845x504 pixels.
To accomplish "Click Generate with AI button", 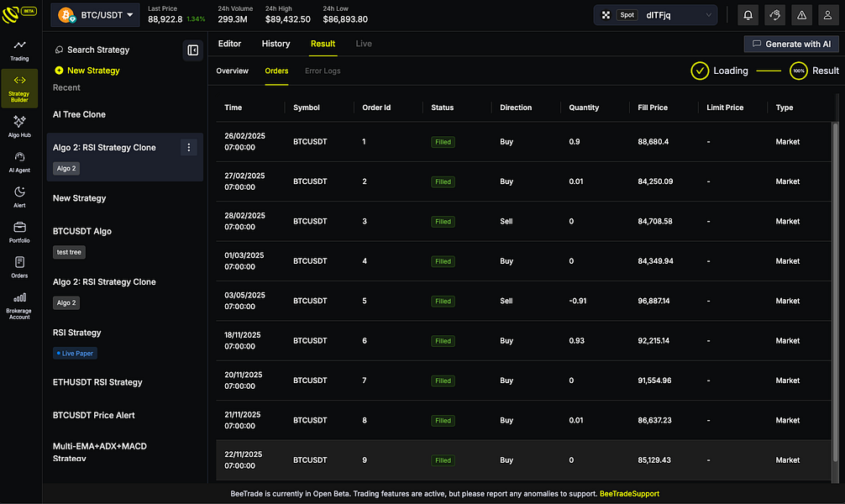I will (x=791, y=45).
